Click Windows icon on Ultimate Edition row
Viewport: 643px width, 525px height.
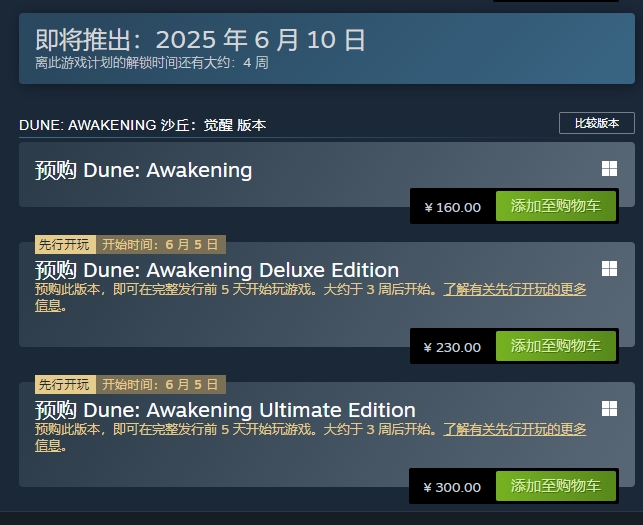[x=609, y=408]
